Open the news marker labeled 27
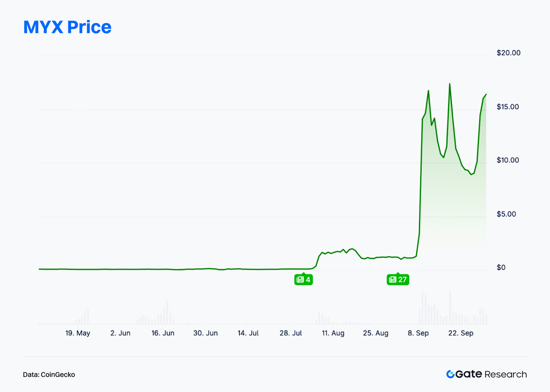 click(398, 280)
